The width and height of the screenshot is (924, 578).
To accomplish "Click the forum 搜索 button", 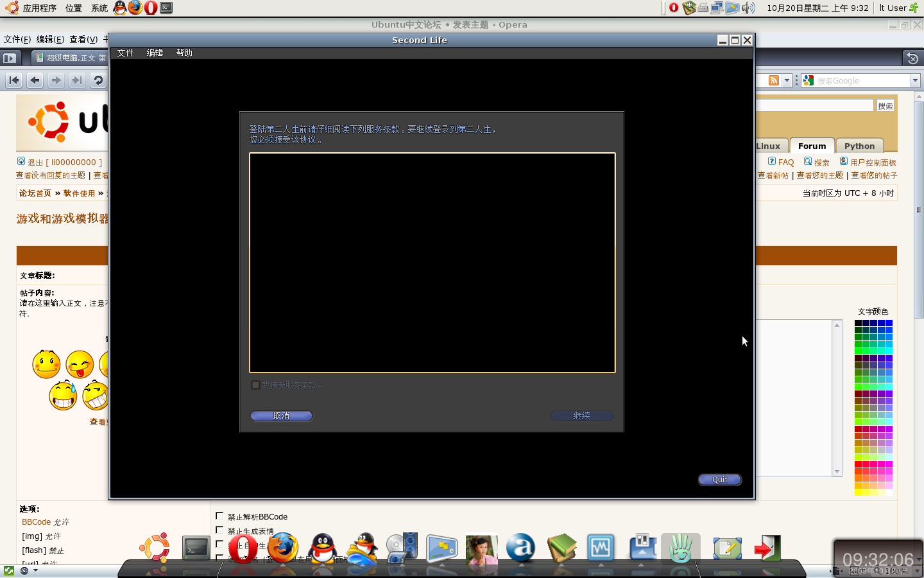I will [x=885, y=106].
